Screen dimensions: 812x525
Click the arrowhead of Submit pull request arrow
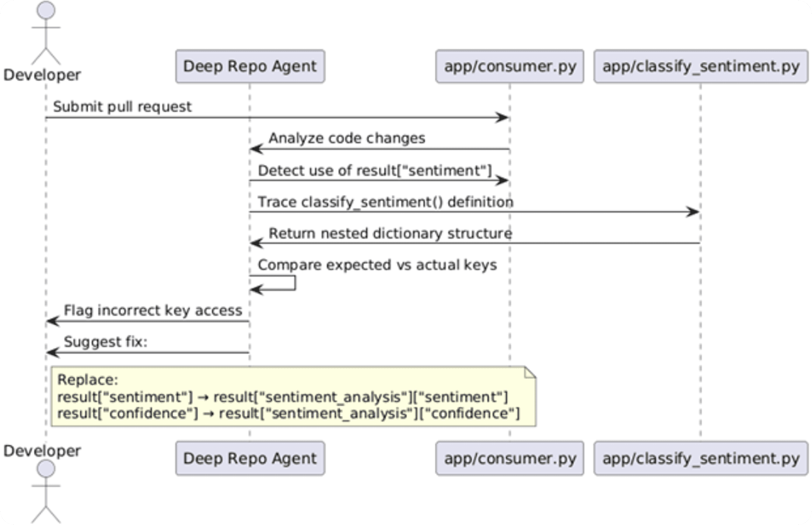pos(502,118)
